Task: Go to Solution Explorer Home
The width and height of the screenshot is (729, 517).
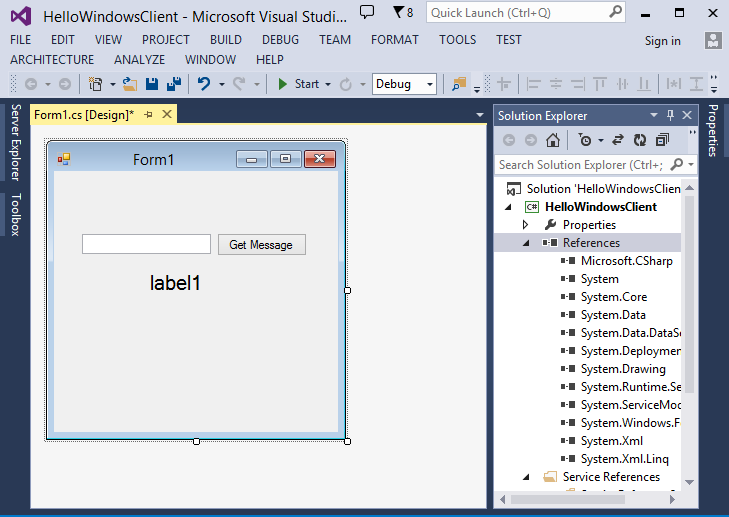Action: click(553, 140)
